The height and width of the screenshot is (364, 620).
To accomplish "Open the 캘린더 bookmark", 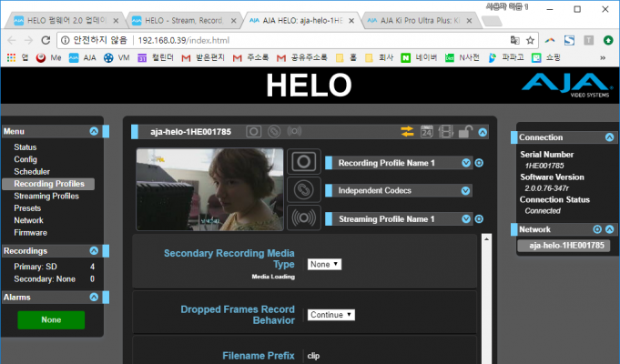I will pyautogui.click(x=156, y=58).
